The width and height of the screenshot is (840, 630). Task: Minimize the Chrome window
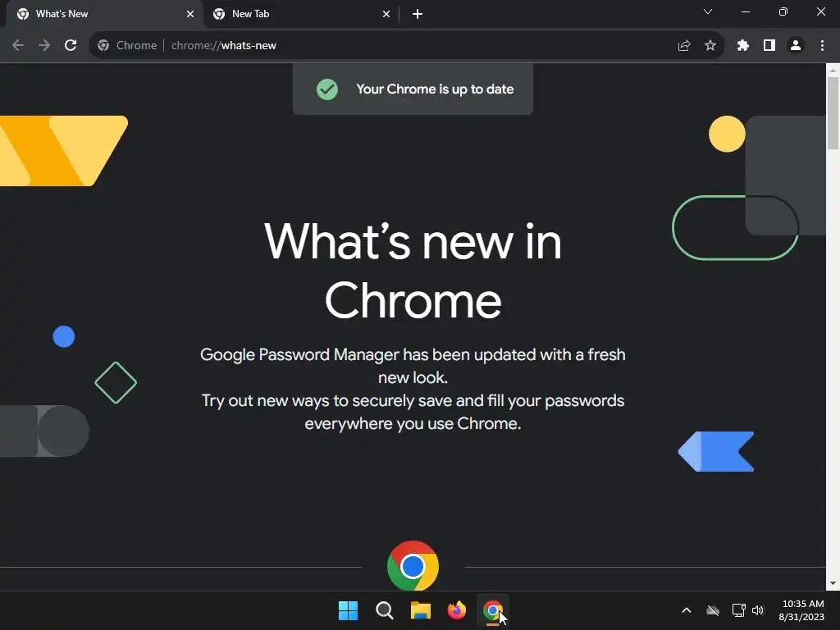pyautogui.click(x=745, y=11)
